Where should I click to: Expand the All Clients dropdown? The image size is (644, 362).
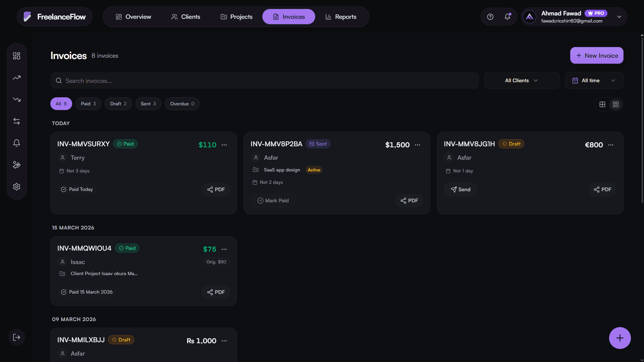tap(522, 81)
